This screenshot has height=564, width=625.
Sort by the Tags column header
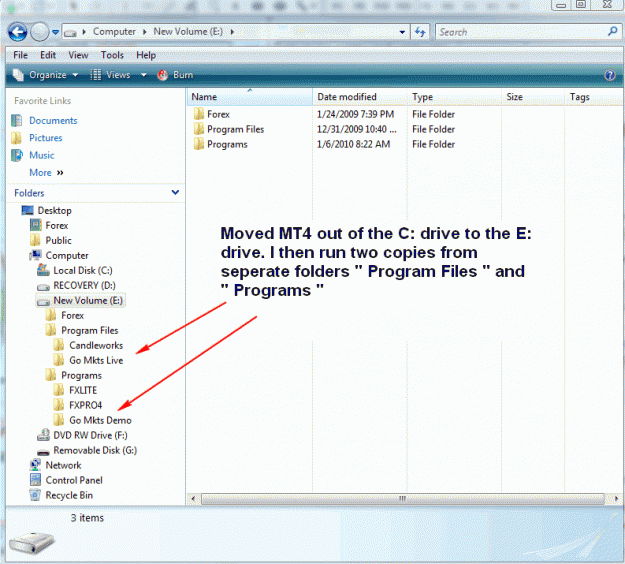pyautogui.click(x=593, y=97)
